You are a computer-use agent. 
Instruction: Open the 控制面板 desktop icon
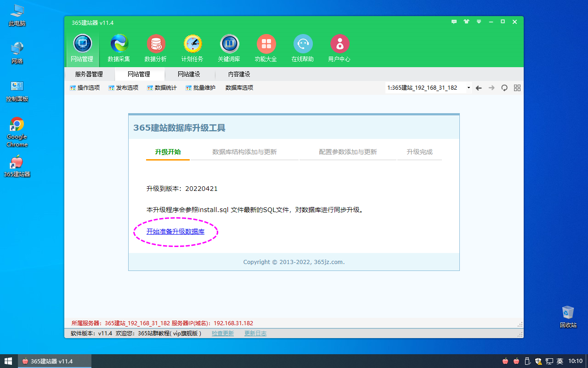[17, 90]
